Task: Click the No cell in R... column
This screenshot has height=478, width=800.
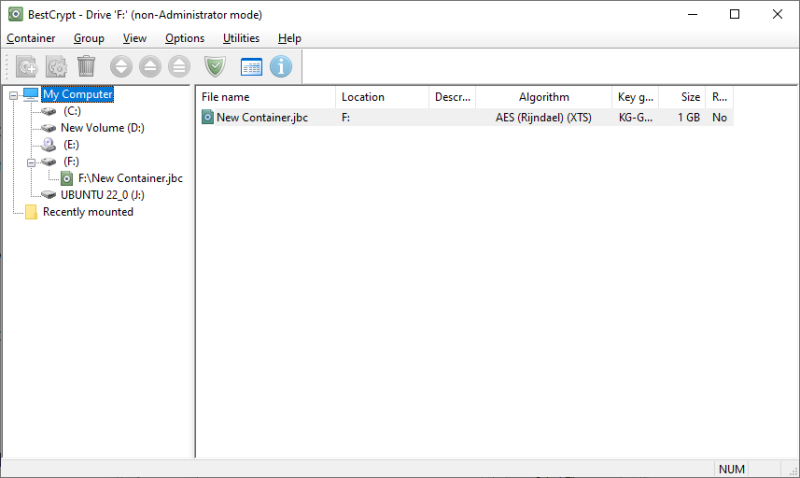Action: coord(719,117)
